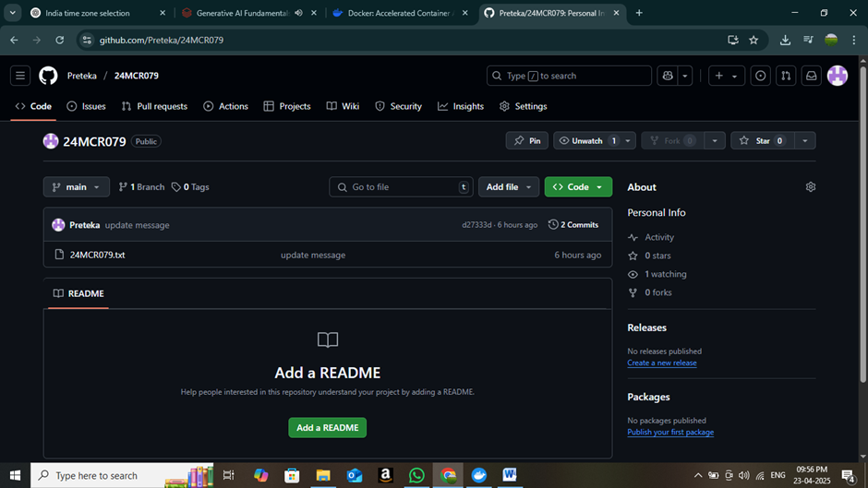
Task: View the 0 Tags link
Action: pyautogui.click(x=190, y=187)
